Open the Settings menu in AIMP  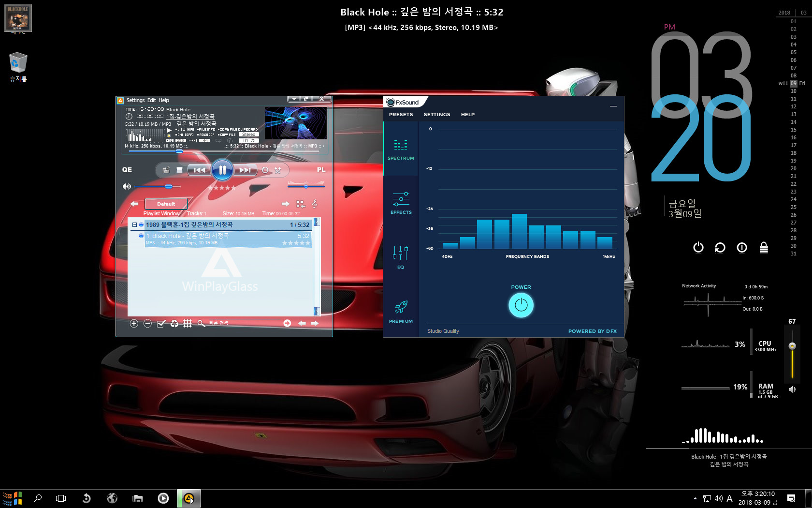(135, 100)
